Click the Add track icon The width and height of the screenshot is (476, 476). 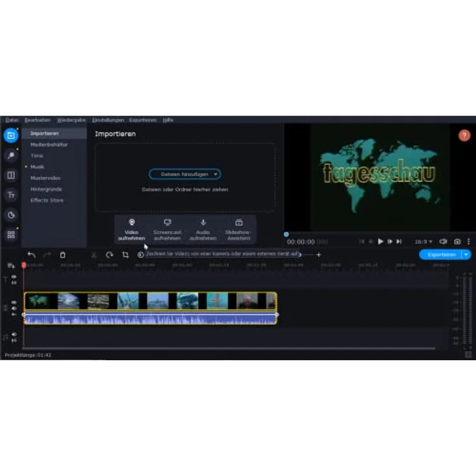click(11, 266)
